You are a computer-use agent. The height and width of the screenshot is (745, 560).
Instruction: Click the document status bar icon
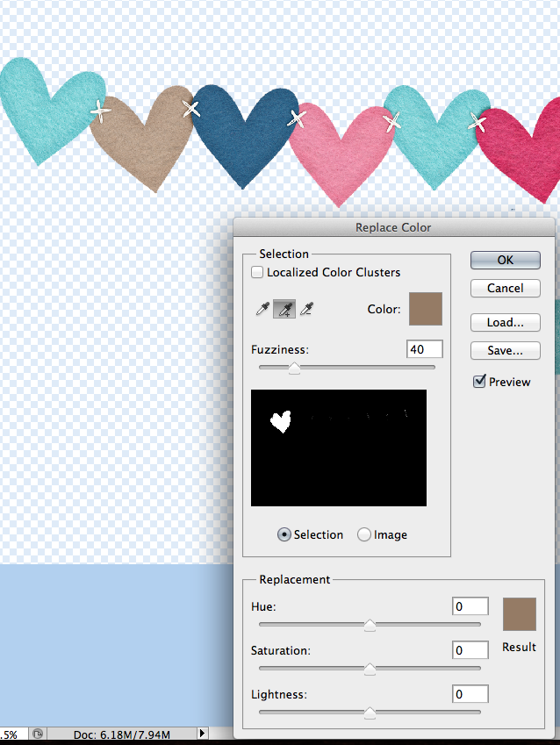(x=38, y=734)
